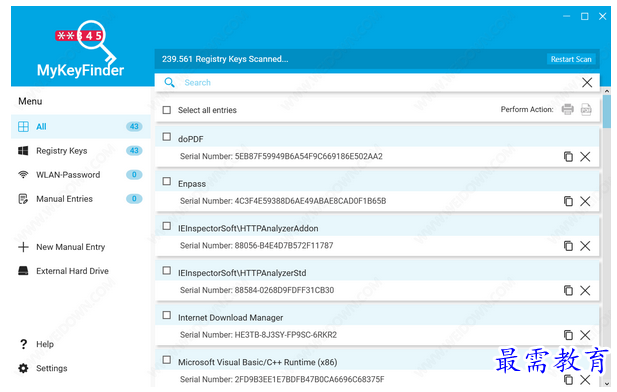Delete the Internet Download Manager entry

[585, 335]
